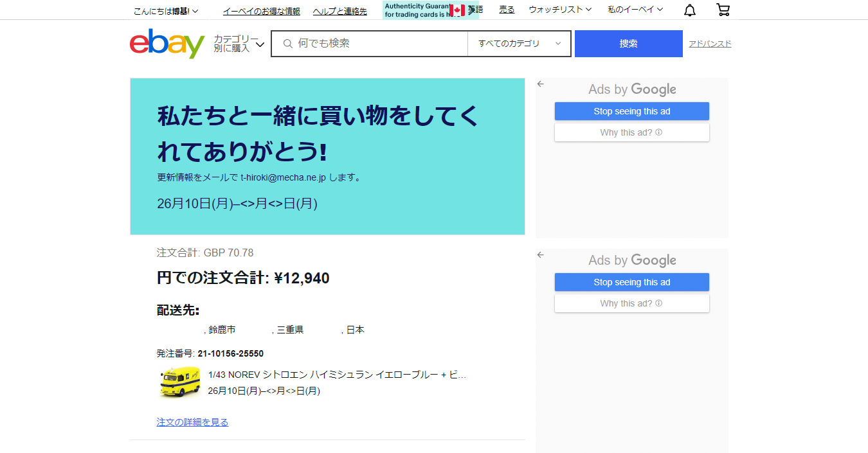Click the search magnifier icon
868x453 pixels.
[287, 44]
